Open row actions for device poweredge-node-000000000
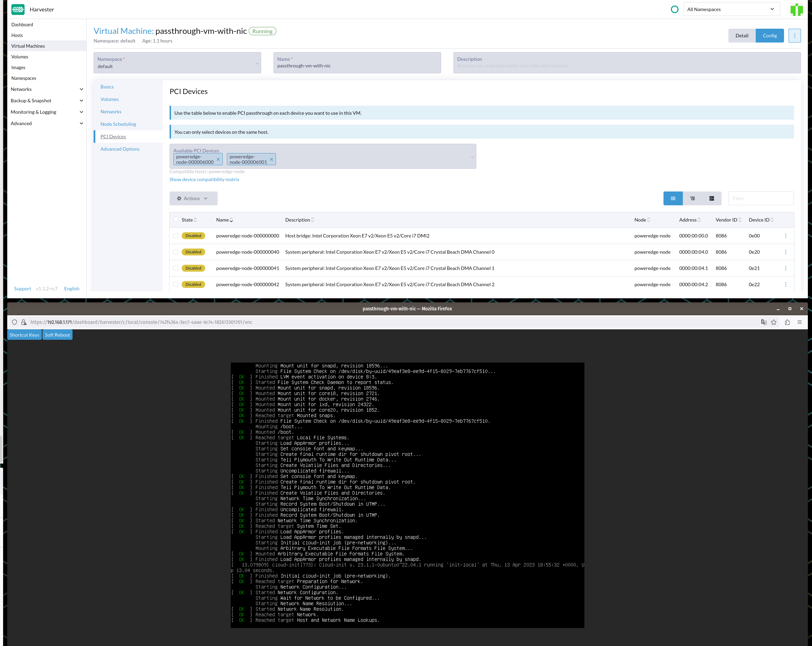Viewport: 812px width, 646px height. (786, 236)
